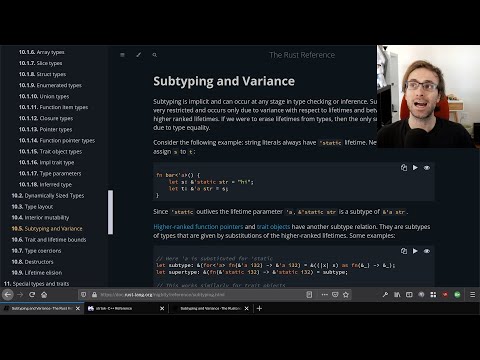
Task: Go to 10.4. Interior mutability
Action: tap(40, 218)
